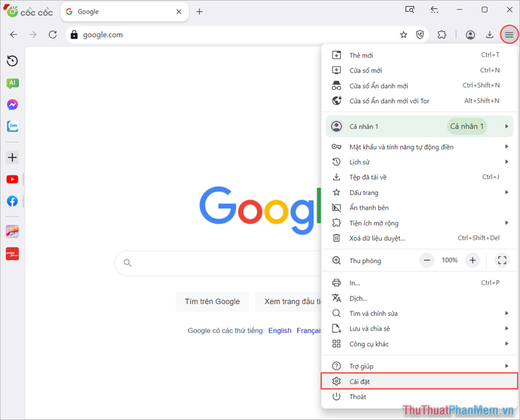Screen dimensions: 520x420
Task: Open Facebook from the sidebar
Action: (x=13, y=201)
